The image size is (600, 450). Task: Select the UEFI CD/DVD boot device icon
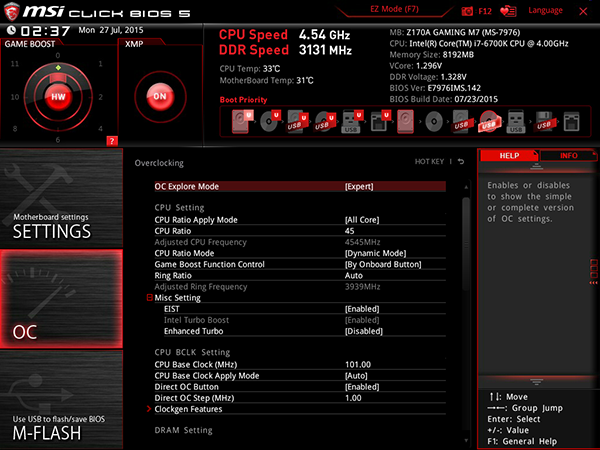270,121
